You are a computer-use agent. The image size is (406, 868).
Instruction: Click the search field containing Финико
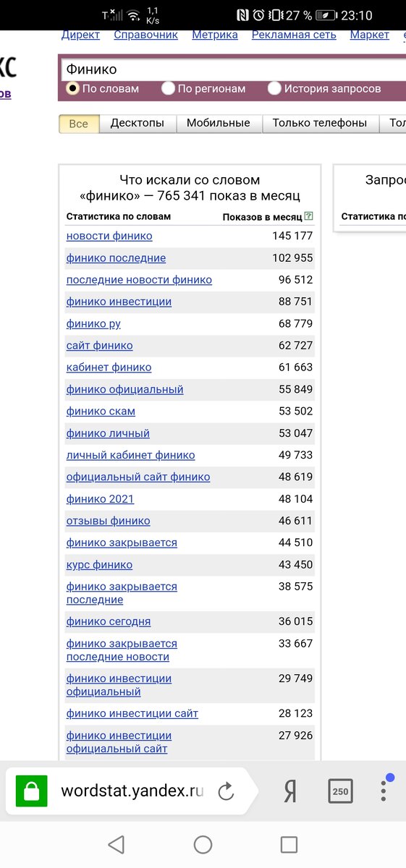232,69
